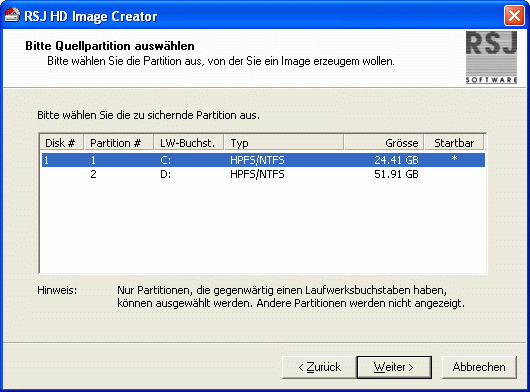
Task: Click the RSJ Software logo
Action: (491, 57)
